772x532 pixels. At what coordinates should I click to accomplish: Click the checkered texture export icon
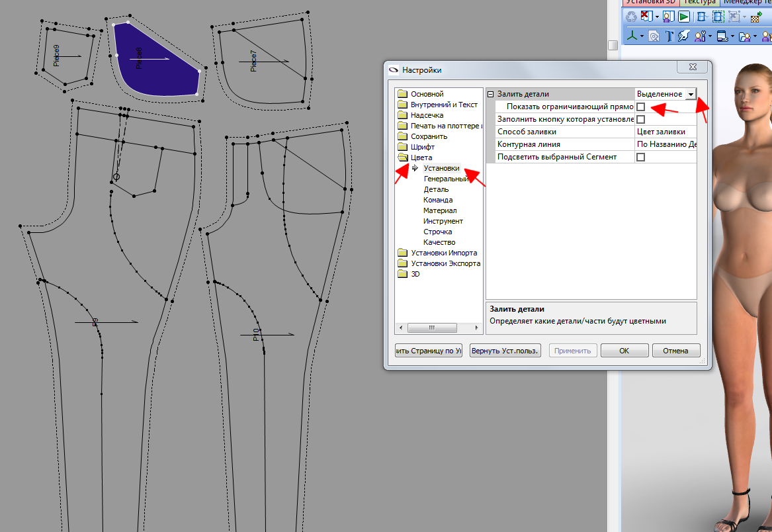tap(756, 17)
